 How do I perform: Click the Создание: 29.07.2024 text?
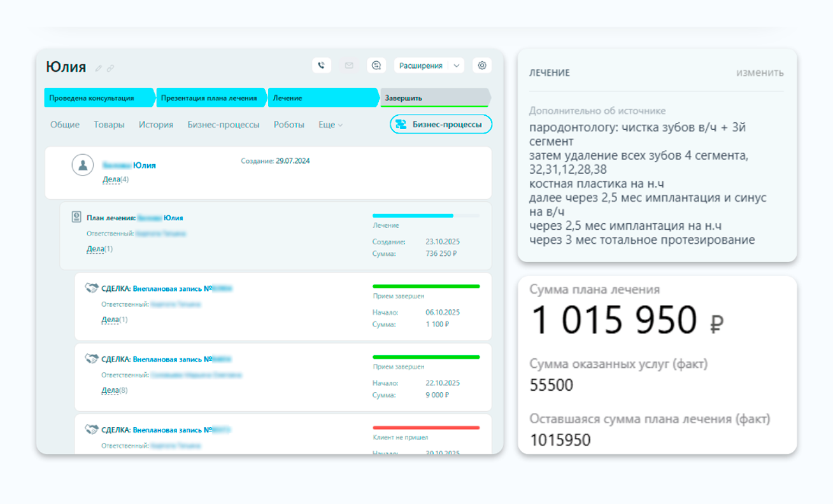click(275, 160)
